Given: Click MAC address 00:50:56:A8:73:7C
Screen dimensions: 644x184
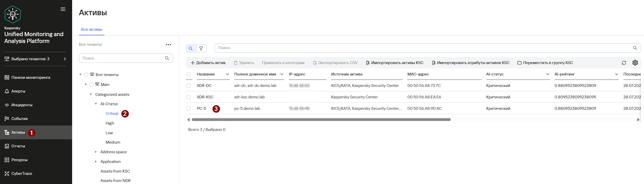Looking at the screenshot, I should [424, 86].
